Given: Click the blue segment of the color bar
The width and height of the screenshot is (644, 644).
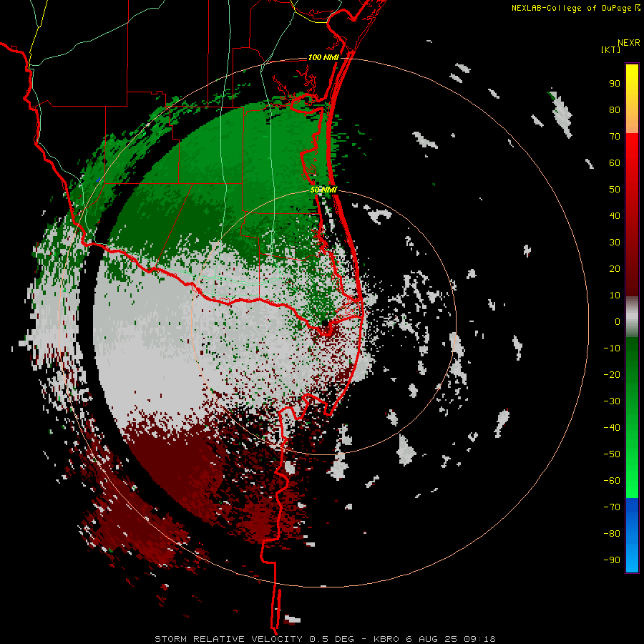Looking at the screenshot, I should (632, 535).
